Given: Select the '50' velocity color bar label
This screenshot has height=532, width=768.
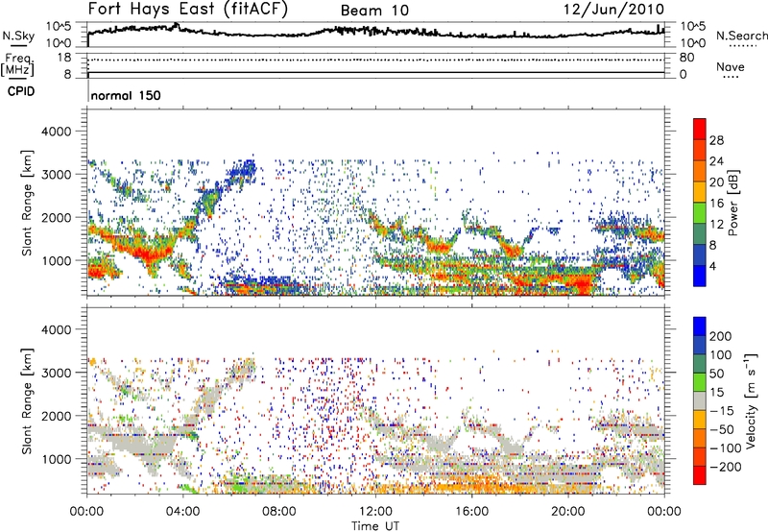Looking at the screenshot, I should click(x=716, y=374).
